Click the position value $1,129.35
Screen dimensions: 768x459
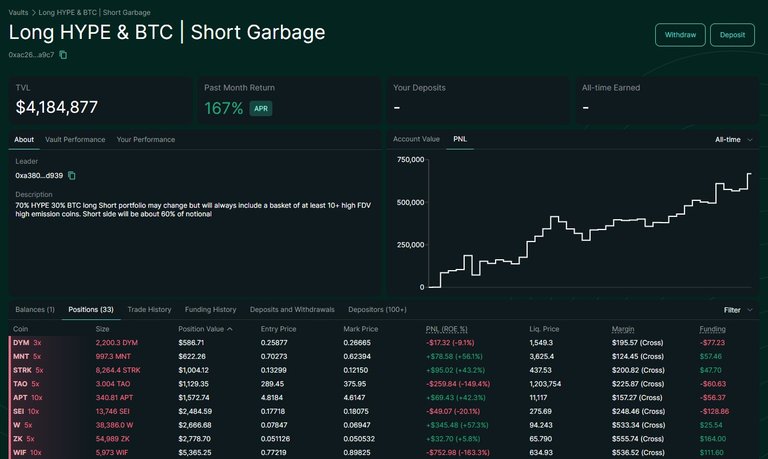click(x=193, y=384)
